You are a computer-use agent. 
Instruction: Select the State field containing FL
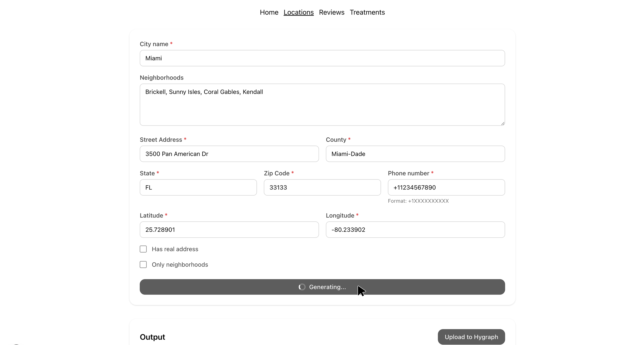[x=198, y=187]
